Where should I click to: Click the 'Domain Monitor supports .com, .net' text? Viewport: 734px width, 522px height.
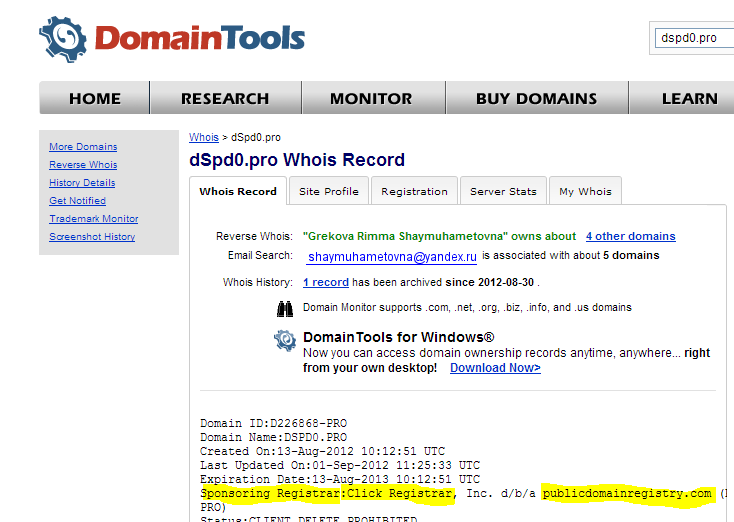point(467,308)
